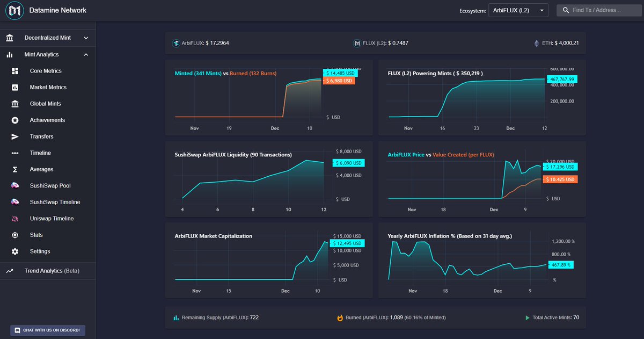Screen dimensions: 644x339
Task: Click the SushiSwap Pool icon
Action: pos(15,186)
